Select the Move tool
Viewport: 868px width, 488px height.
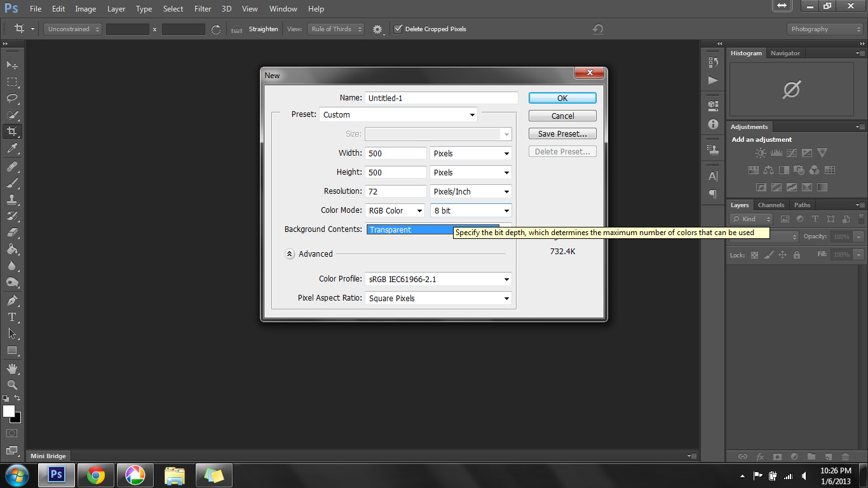[12, 65]
